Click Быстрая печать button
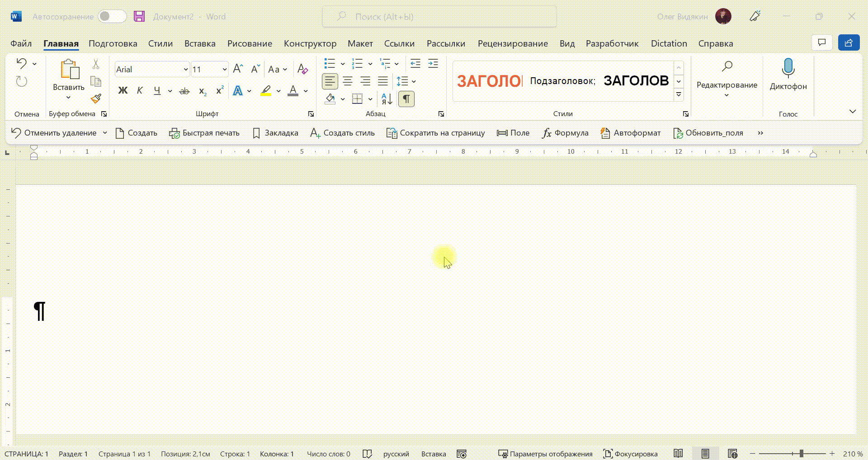 click(x=204, y=133)
